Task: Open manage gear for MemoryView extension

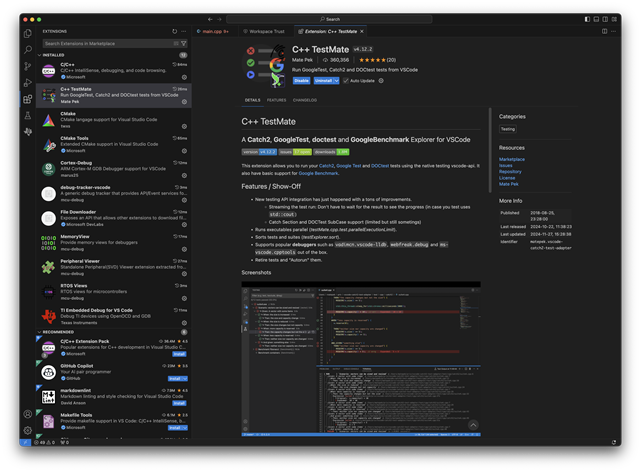Action: tap(184, 249)
